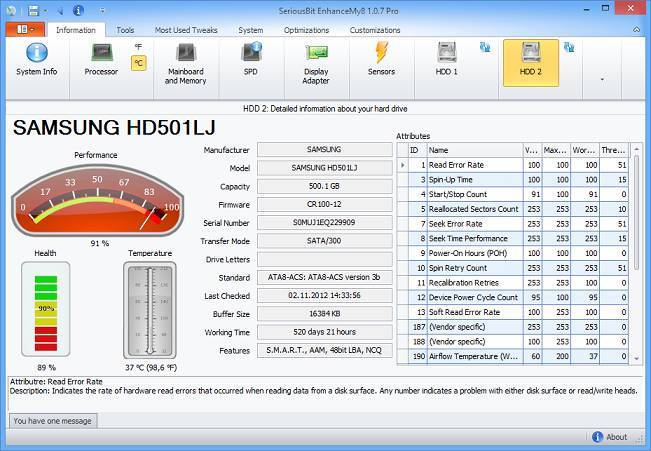Open the Sensors page
651x451 pixels.
pos(381,61)
